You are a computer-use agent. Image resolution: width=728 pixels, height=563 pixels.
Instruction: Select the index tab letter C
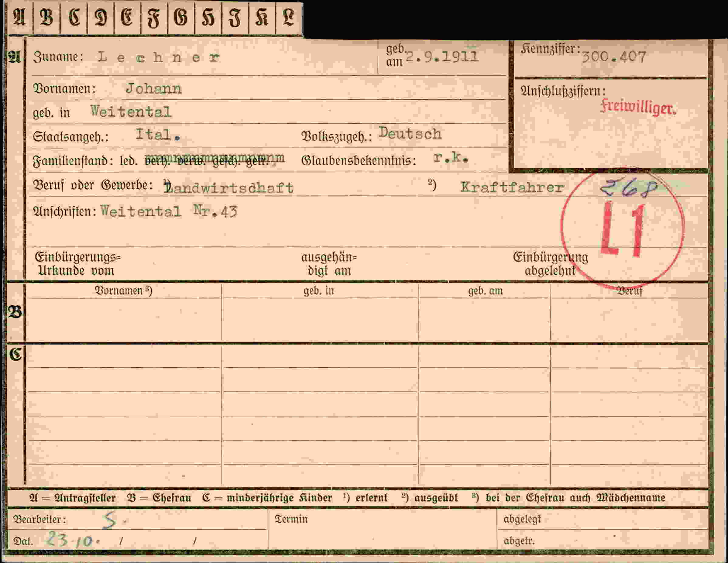[x=74, y=17]
